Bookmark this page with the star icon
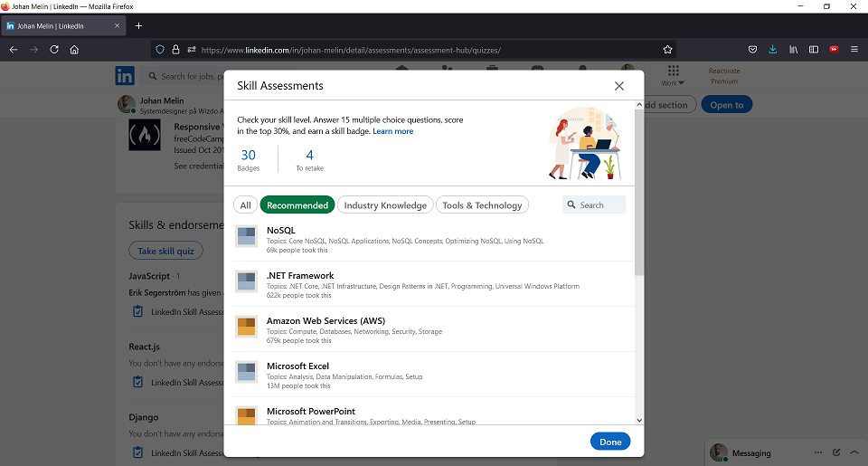 point(667,50)
